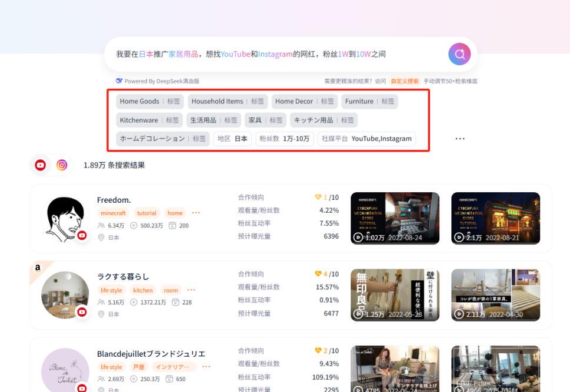Click cooperation heart icon beside 4/10
This screenshot has width=570, height=392.
(318, 273)
